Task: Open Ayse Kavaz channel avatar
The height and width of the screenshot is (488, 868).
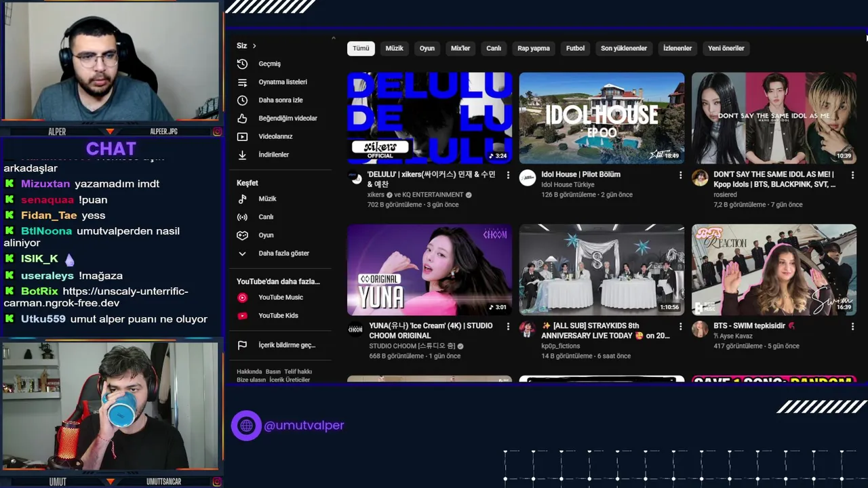Action: 700,329
